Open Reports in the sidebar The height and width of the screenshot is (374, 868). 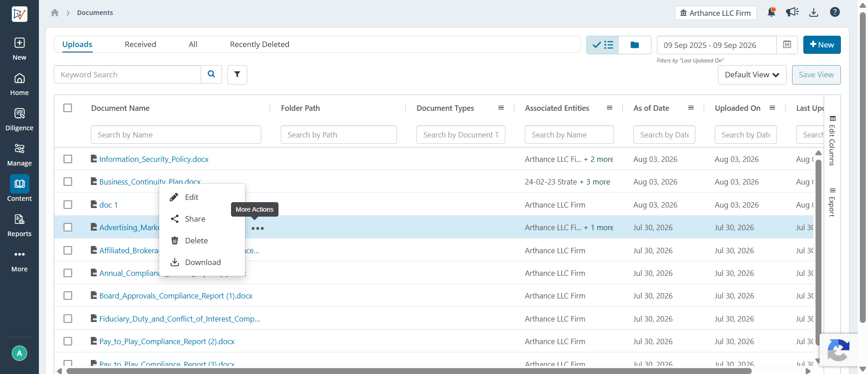point(19,225)
